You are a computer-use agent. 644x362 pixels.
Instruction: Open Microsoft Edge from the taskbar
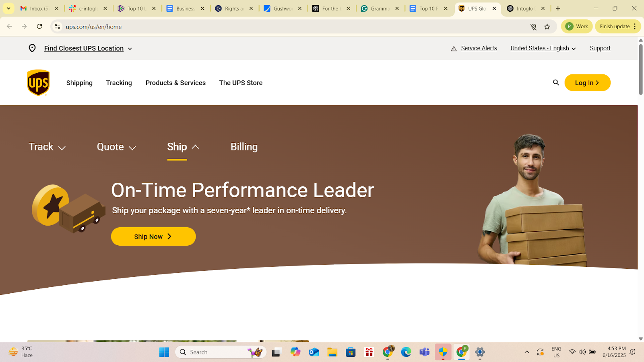[x=406, y=352]
